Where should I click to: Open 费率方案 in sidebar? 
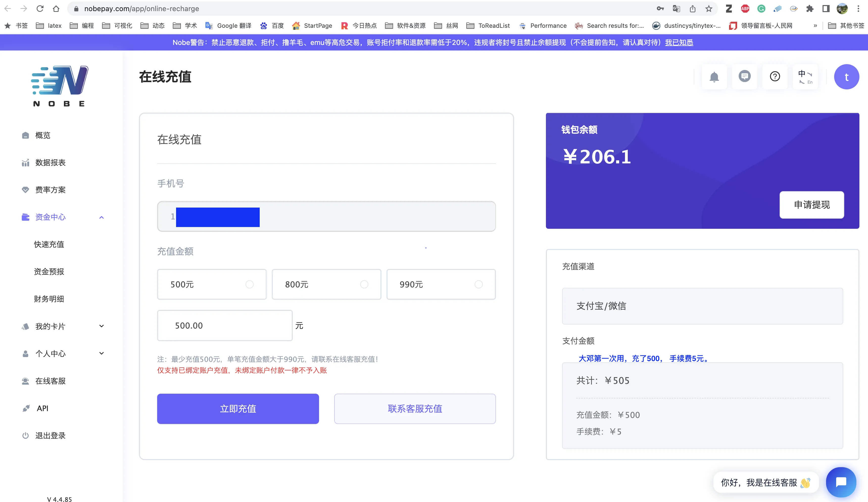(x=50, y=190)
